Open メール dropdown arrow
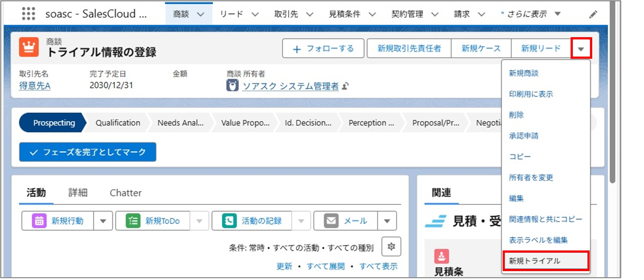The image size is (644, 280). click(x=387, y=221)
